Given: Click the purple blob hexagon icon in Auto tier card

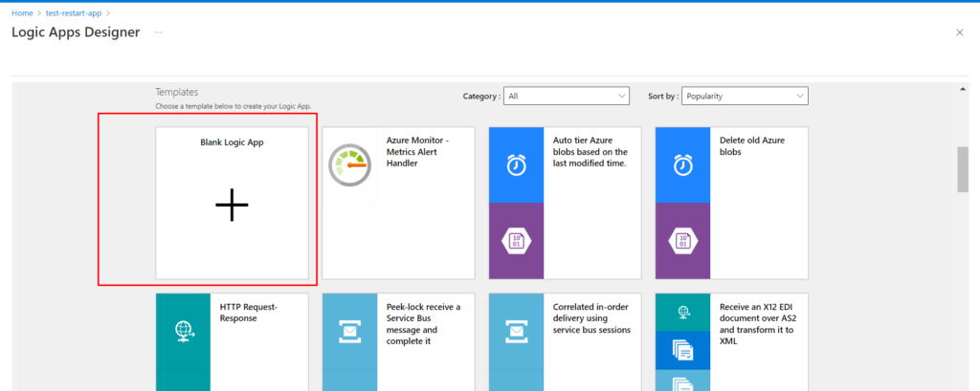Looking at the screenshot, I should tap(516, 241).
